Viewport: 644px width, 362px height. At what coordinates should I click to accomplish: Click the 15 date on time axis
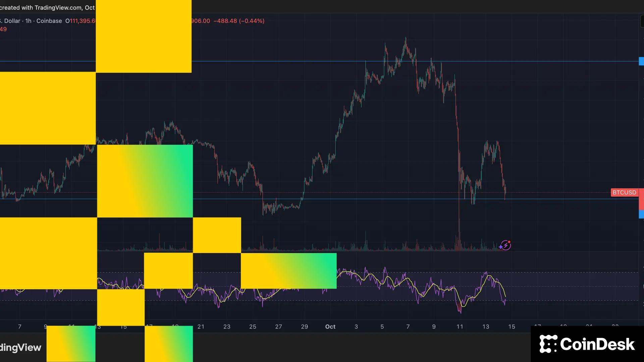[x=512, y=326]
